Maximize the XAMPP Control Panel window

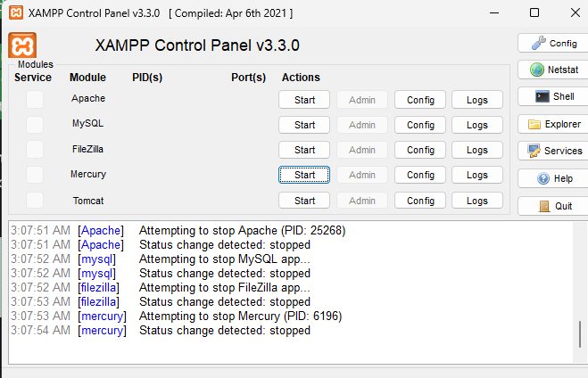534,12
